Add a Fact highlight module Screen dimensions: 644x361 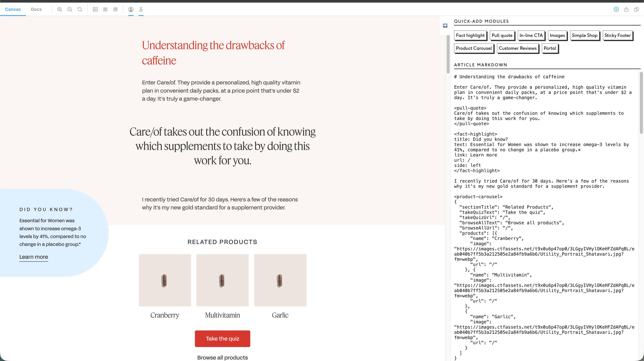coord(470,35)
